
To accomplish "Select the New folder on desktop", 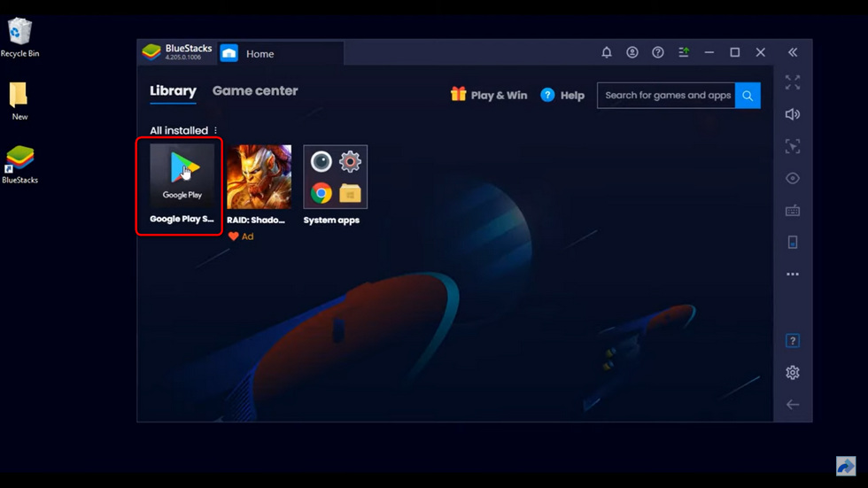I will pyautogui.click(x=19, y=101).
